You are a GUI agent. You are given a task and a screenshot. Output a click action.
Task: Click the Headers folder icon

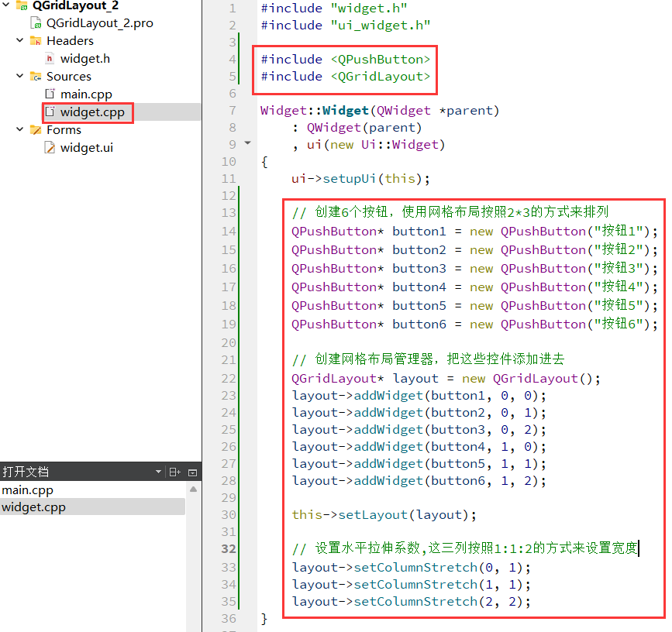click(x=36, y=41)
